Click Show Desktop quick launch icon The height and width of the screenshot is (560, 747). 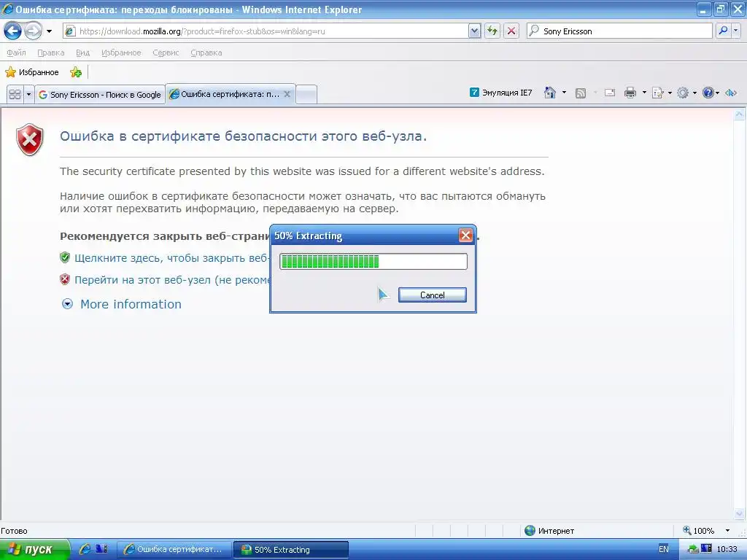click(x=101, y=549)
